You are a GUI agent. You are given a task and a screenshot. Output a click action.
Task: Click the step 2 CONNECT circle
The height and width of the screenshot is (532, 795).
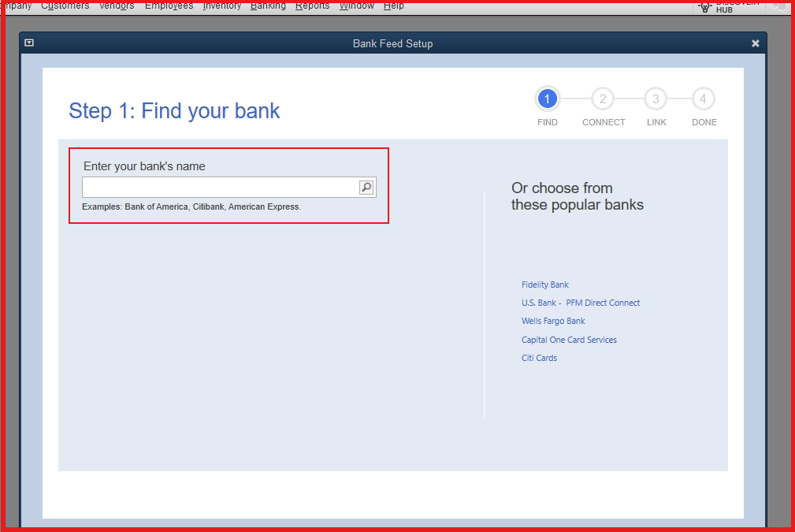tap(603, 99)
